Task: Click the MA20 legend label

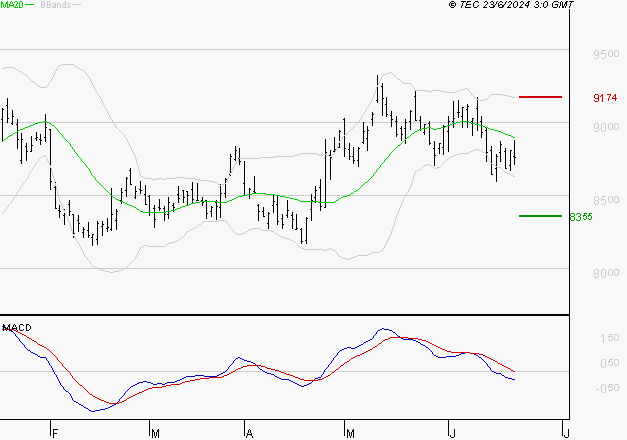Action: click(12, 4)
